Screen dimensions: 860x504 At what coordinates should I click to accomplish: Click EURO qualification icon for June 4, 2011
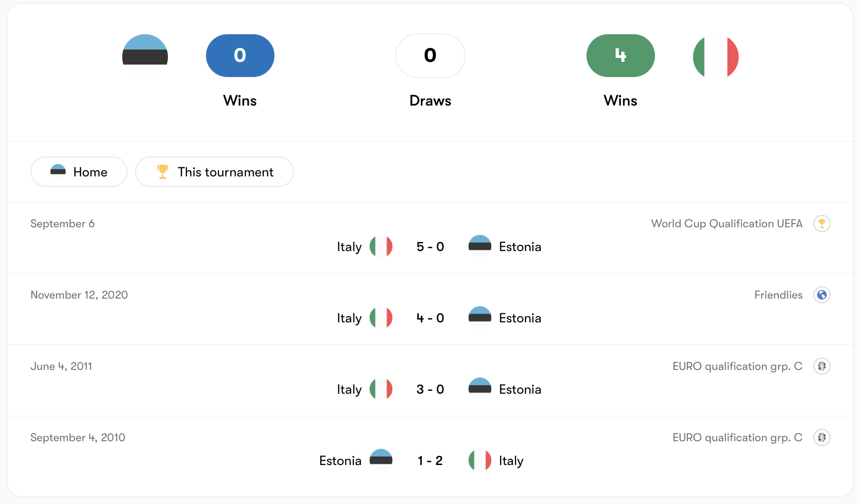click(x=821, y=366)
